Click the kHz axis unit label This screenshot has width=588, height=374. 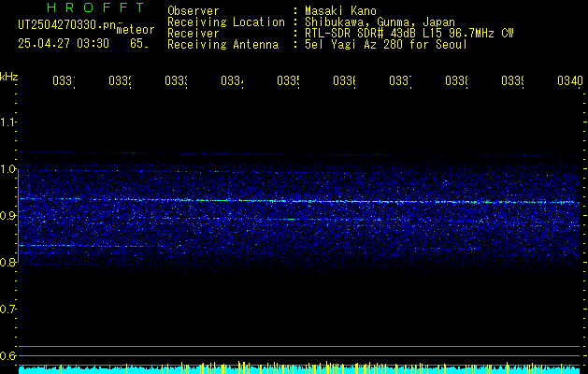point(8,77)
